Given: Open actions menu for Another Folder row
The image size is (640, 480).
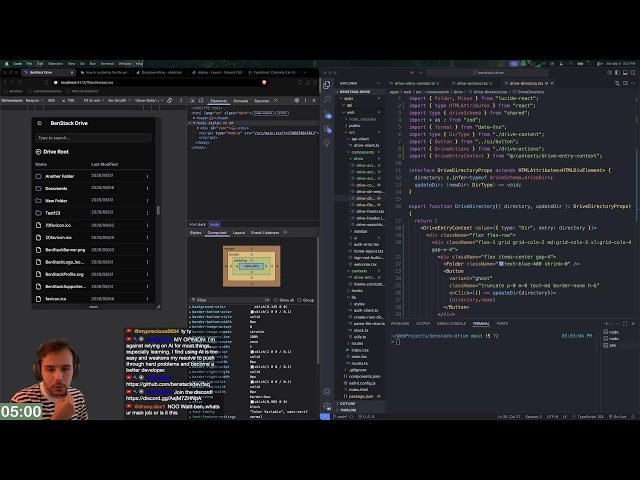Looking at the screenshot, I should click(x=147, y=176).
